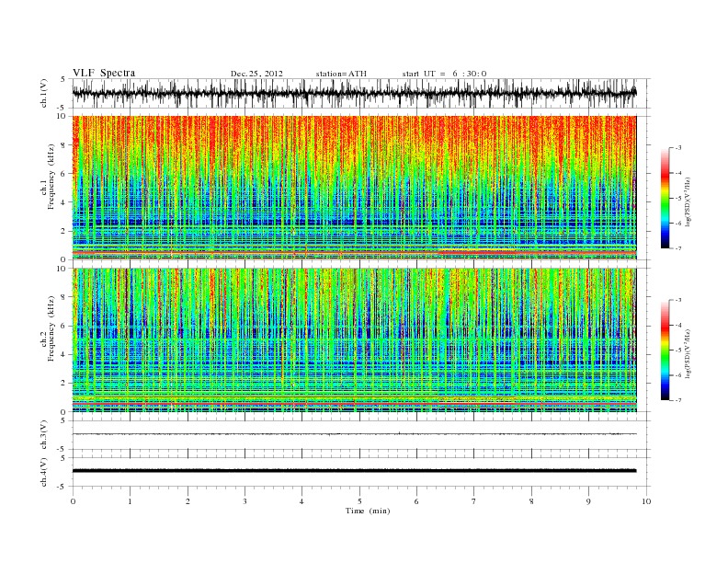This screenshot has height=563, width=728.
Task: Click the thick ch.4 voltage trace
Action: [x=354, y=471]
